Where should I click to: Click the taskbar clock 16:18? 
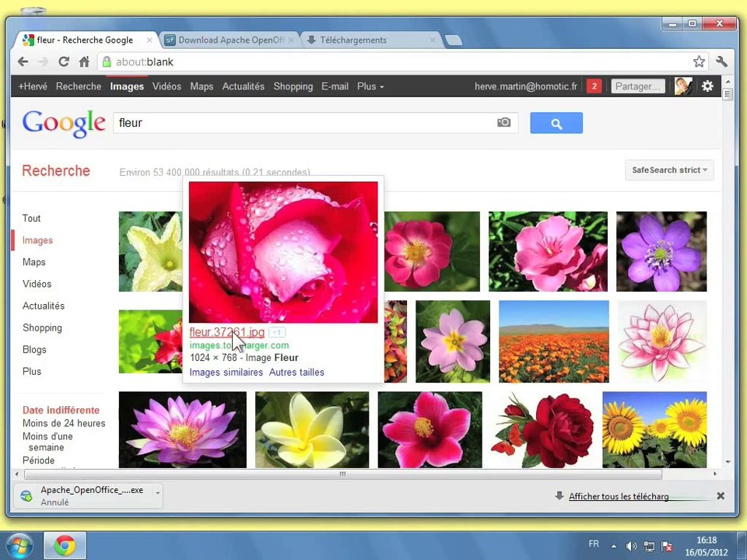(x=706, y=540)
